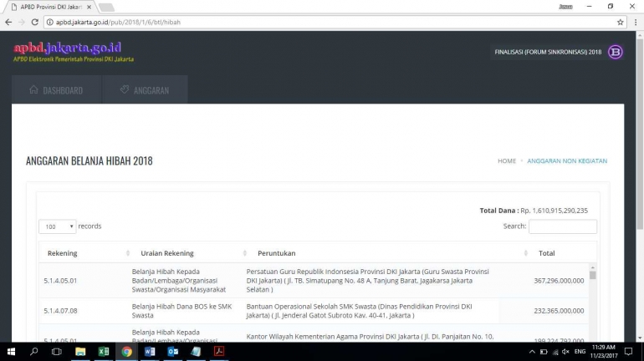
Task: Open the Windows Start menu
Action: pos(11,352)
